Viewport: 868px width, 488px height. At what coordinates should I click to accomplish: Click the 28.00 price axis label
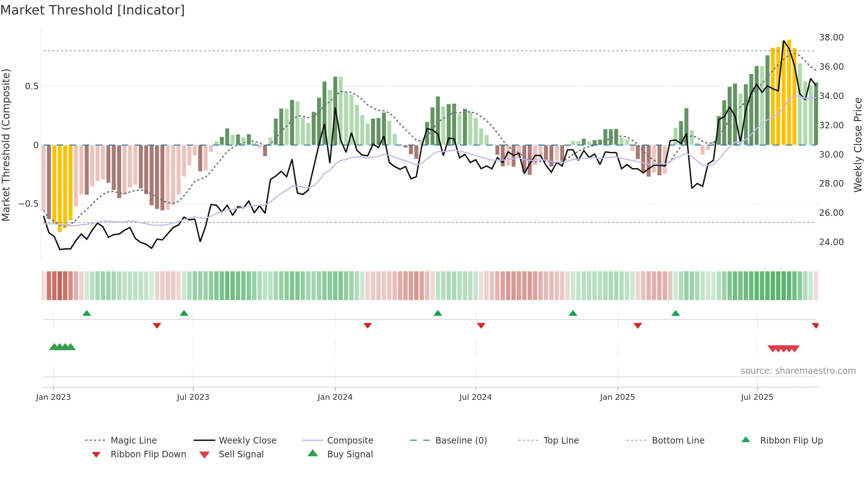[x=831, y=184]
